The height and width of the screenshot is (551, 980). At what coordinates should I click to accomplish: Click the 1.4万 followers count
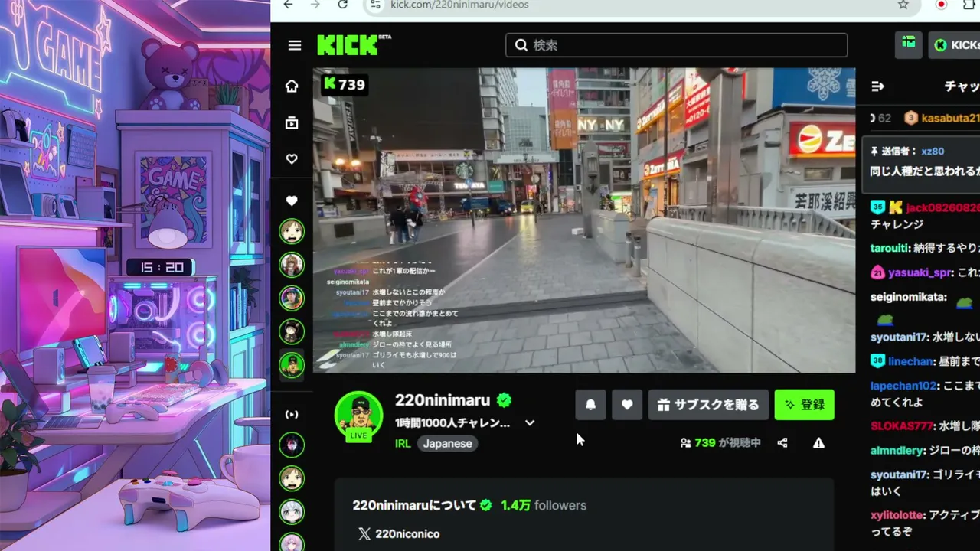tap(544, 505)
